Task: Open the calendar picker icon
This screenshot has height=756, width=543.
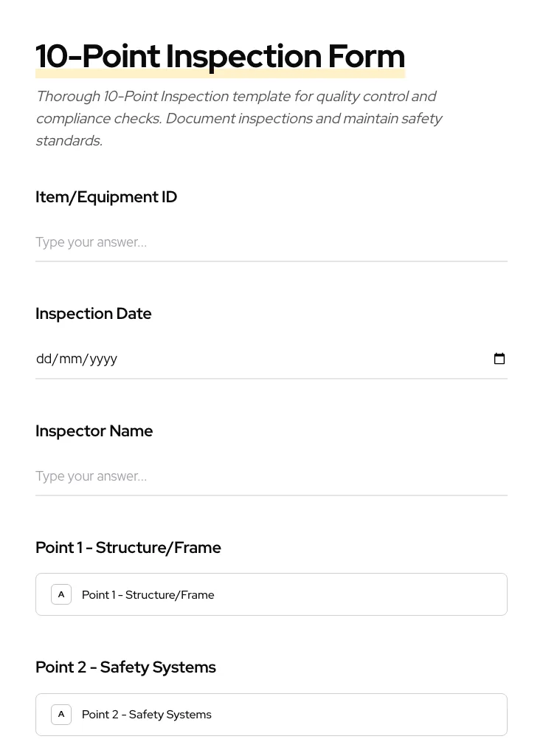Action: (x=499, y=359)
